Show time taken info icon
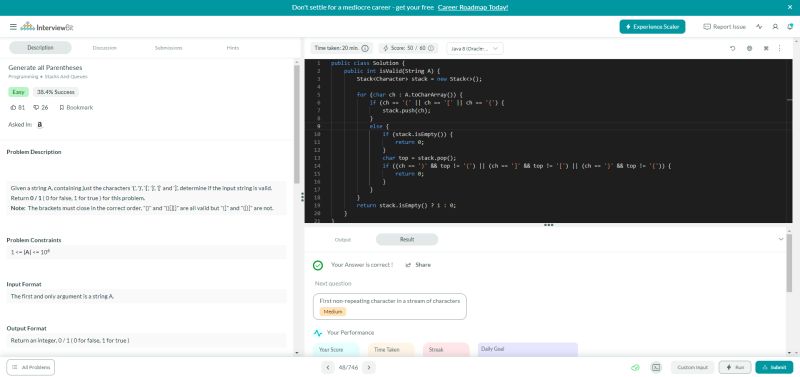The height and width of the screenshot is (377, 800). [365, 48]
